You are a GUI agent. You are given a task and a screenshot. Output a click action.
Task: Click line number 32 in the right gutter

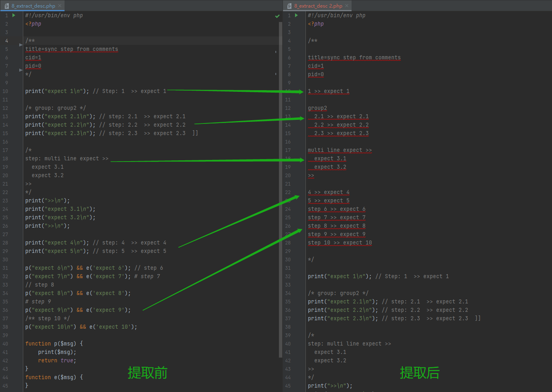288,277
